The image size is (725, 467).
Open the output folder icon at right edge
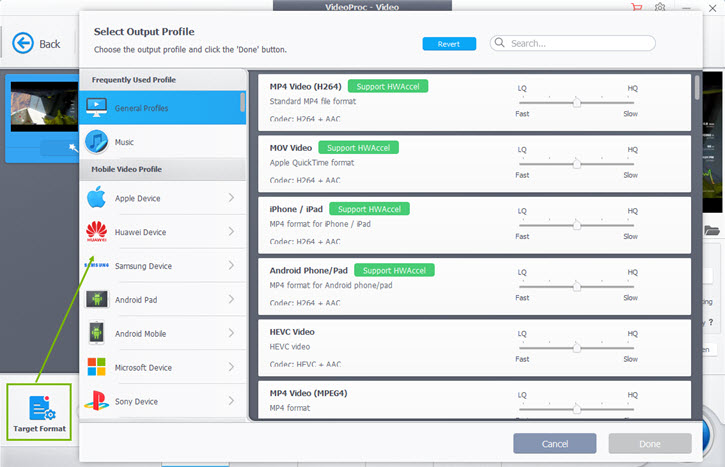click(x=712, y=230)
